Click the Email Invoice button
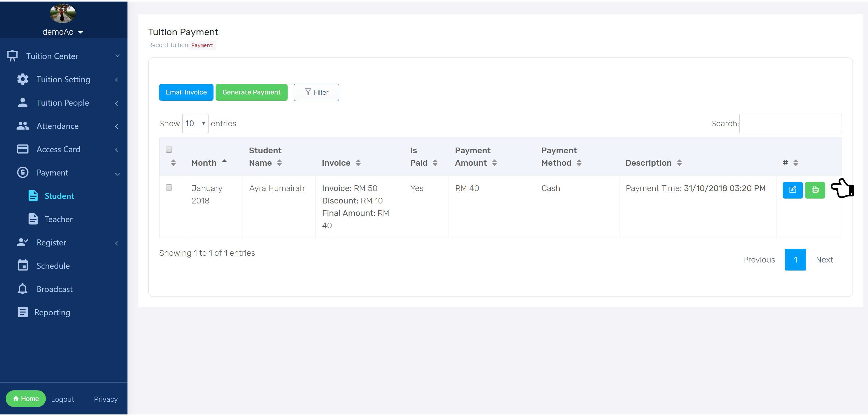This screenshot has width=868, height=416. coord(186,92)
